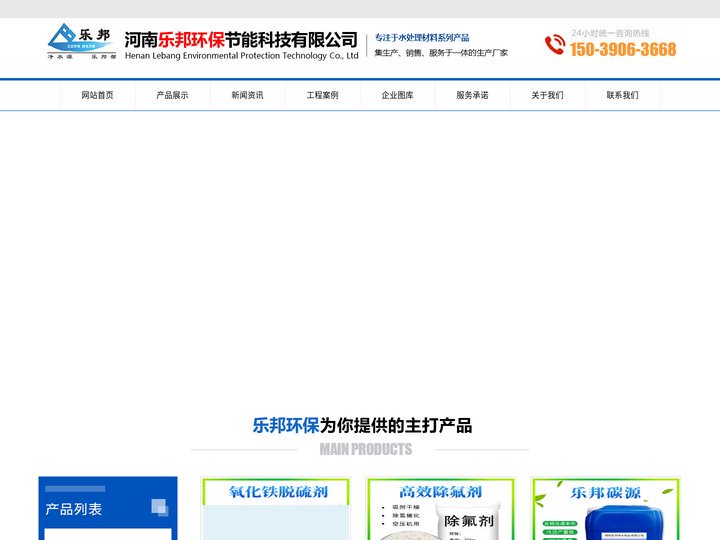Screen dimensions: 720x540
Task: Open the 网站首页 menu item
Action: 97,95
